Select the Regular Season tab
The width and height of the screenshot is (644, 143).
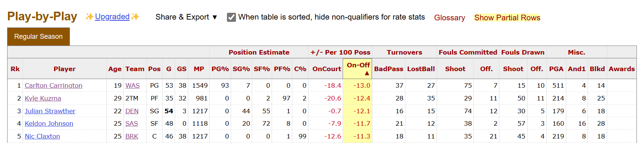pos(38,37)
